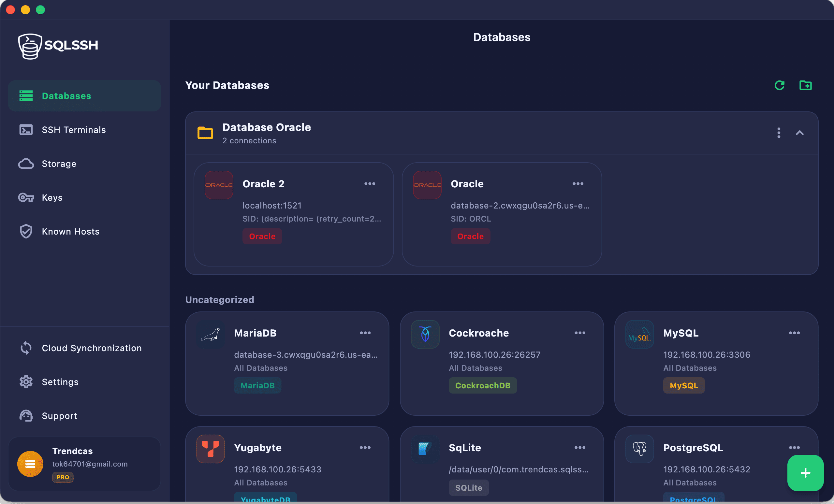
Task: Click the macOS green fullscreen button
Action: tap(40, 10)
